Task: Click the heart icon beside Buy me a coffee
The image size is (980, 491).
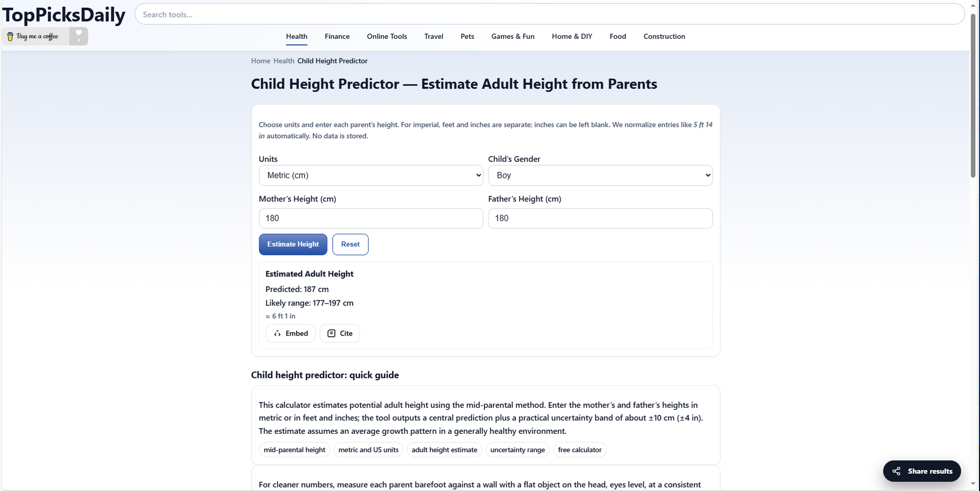Action: (x=79, y=36)
